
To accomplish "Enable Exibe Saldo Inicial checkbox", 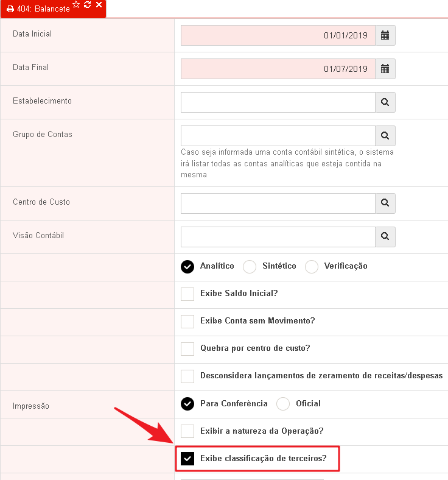I will coord(187,294).
